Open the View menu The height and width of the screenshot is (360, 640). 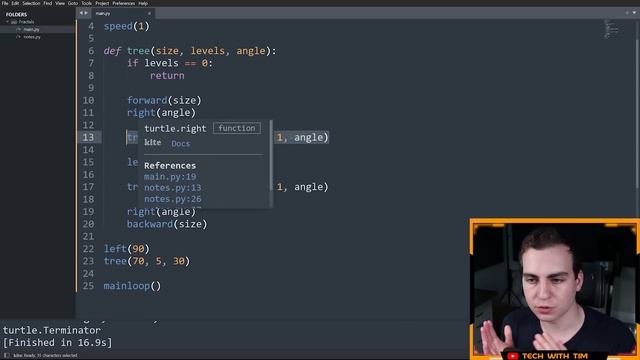coord(60,3)
